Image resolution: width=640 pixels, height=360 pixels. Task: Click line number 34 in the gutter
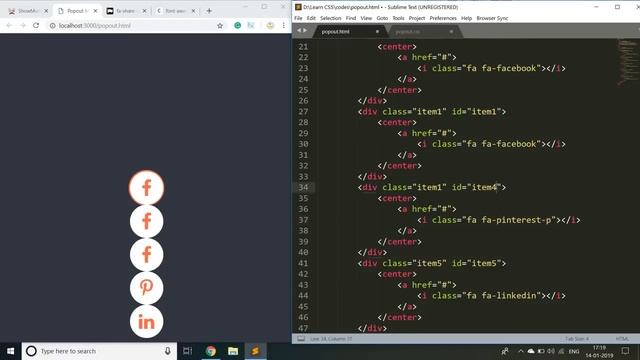click(303, 187)
